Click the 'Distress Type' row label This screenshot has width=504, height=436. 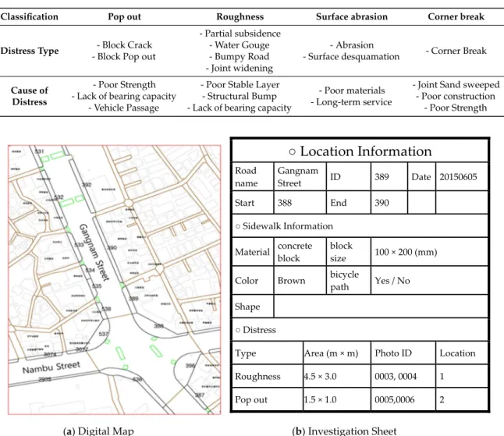[30, 51]
